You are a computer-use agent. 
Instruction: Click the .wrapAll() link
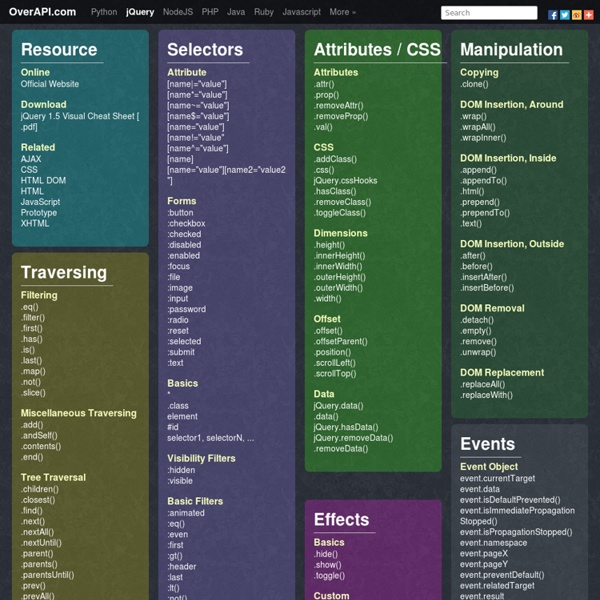(x=478, y=127)
